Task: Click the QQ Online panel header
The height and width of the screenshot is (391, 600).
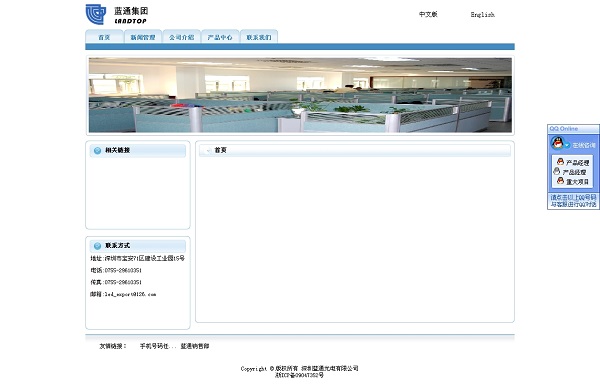Action: (573, 129)
